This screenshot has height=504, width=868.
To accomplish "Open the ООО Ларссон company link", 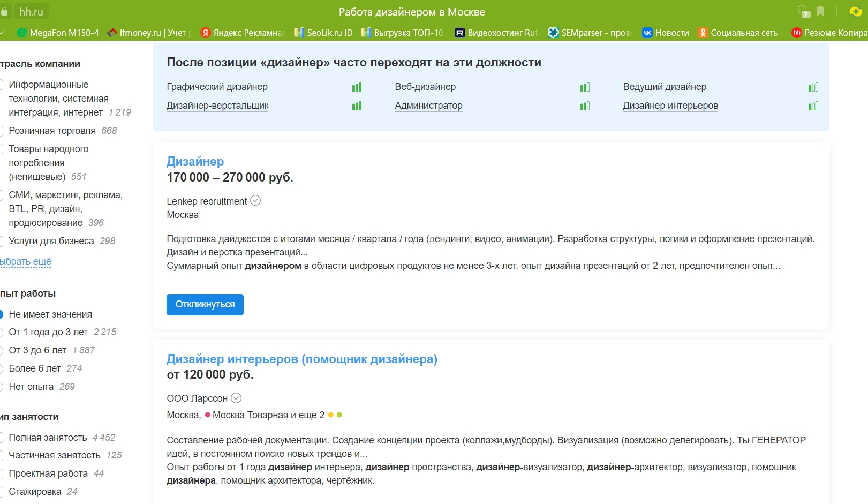I will (197, 398).
